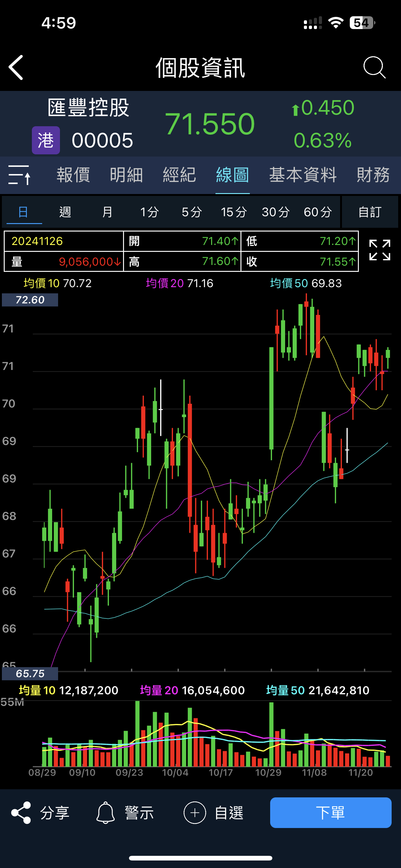401x868 pixels.
Task: Tap the 警示 label
Action: (x=139, y=813)
